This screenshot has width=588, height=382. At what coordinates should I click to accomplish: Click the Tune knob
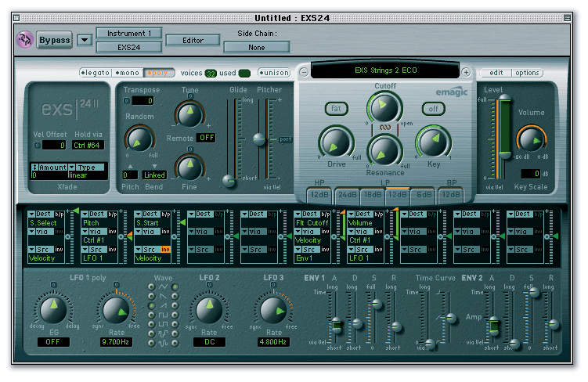point(189,115)
